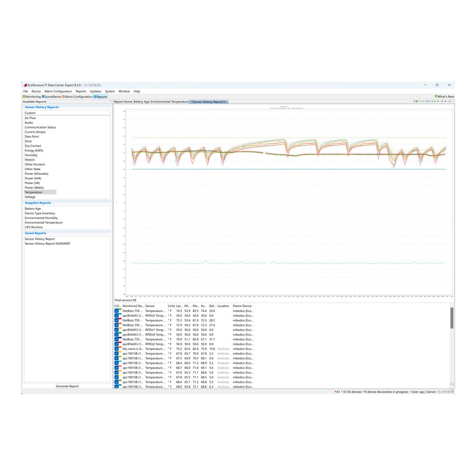This screenshot has width=476, height=476.
Task: Collapse the Sensor History Reports section
Action: (24, 107)
